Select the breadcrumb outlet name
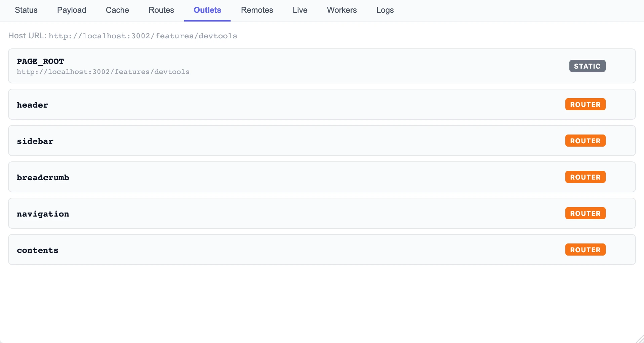 [x=43, y=178]
